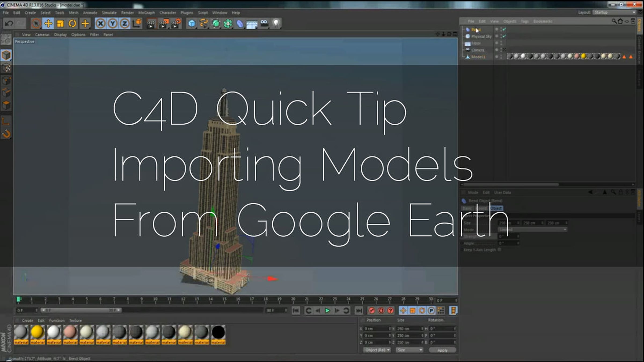The image size is (644, 362).
Task: Open the Simulate menu
Action: (x=109, y=13)
